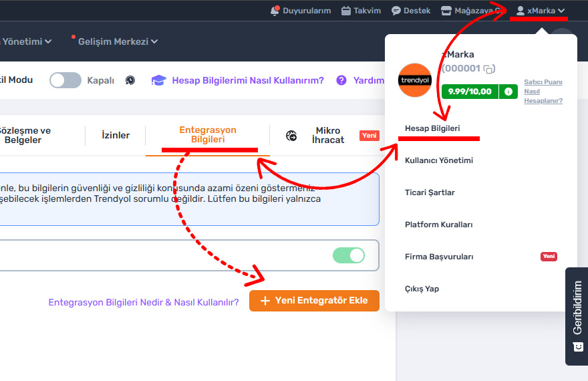Click the Destek chat bubble icon
588x381 pixels.
[x=396, y=11]
